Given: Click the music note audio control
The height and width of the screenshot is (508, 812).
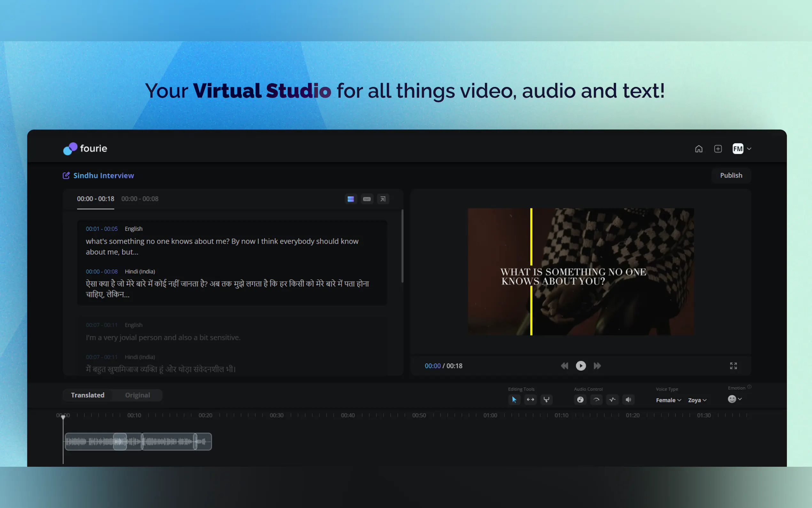Looking at the screenshot, I should tap(580, 400).
